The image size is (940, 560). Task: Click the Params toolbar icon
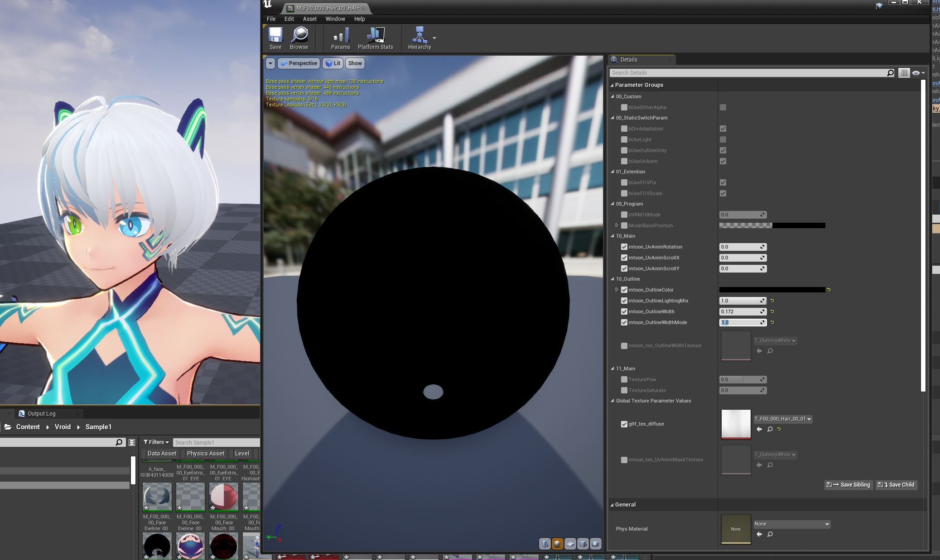[340, 38]
